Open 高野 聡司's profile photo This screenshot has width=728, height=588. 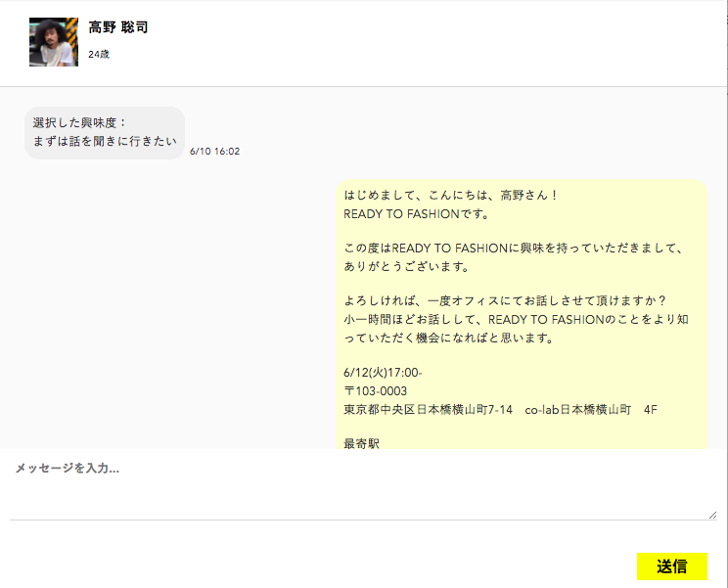[54, 42]
